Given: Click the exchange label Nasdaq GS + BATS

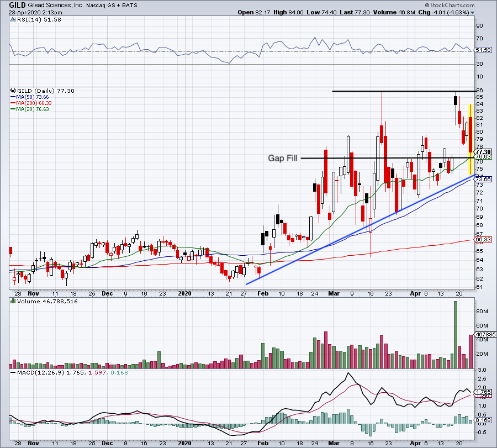Looking at the screenshot, I should coord(112,6).
